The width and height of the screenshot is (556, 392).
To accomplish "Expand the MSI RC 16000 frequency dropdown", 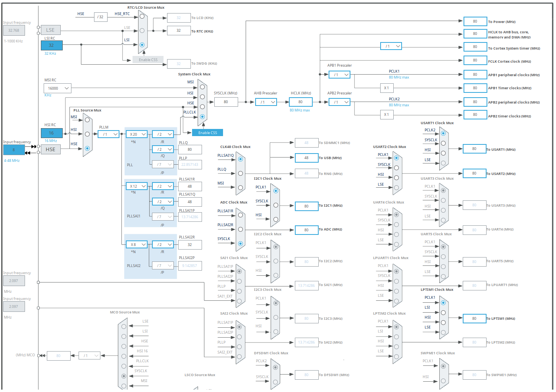I will point(58,88).
